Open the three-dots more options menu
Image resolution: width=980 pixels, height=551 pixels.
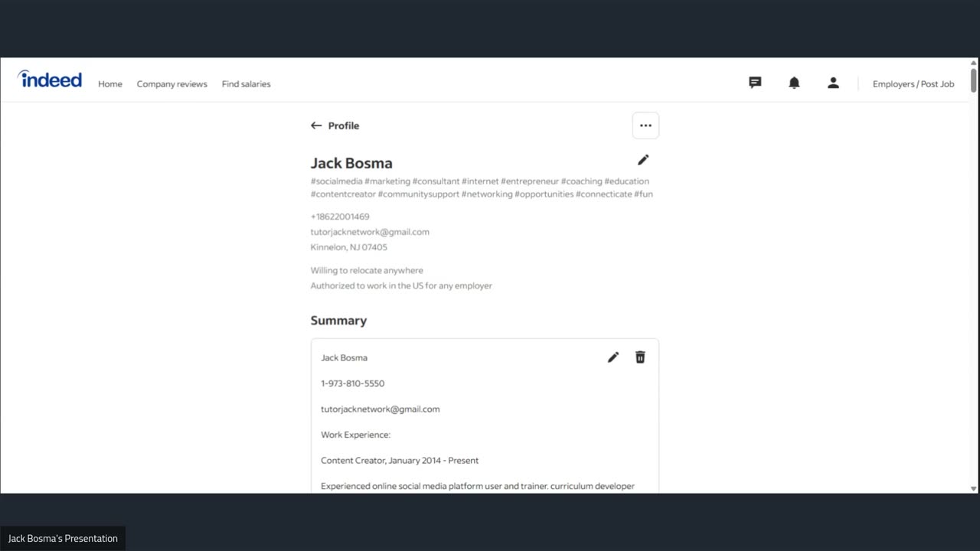coord(645,126)
